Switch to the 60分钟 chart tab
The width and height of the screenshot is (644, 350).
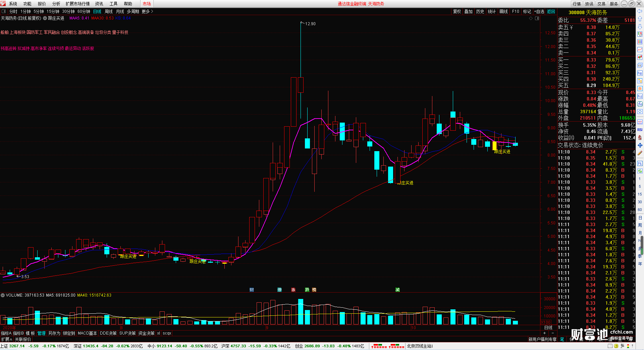[x=84, y=11]
